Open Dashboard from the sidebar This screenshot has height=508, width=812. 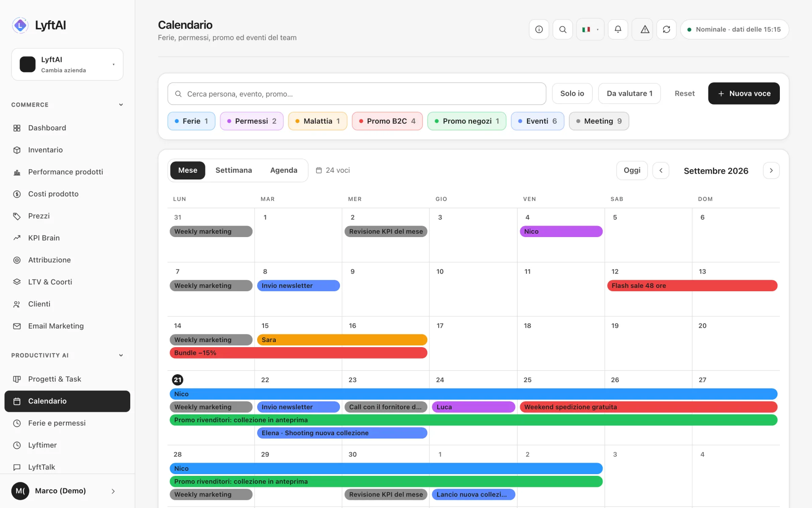point(67,128)
